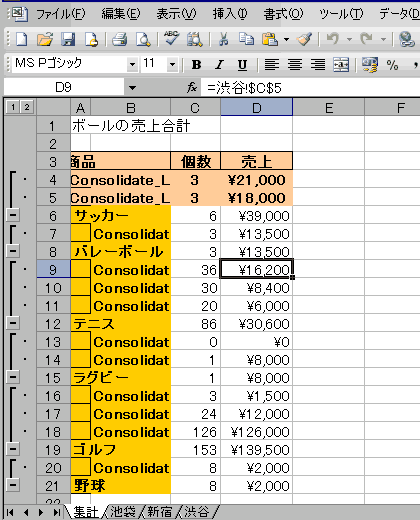Click the fx insert function button
Image resolution: width=420 pixels, height=520 pixels.
[x=192, y=88]
